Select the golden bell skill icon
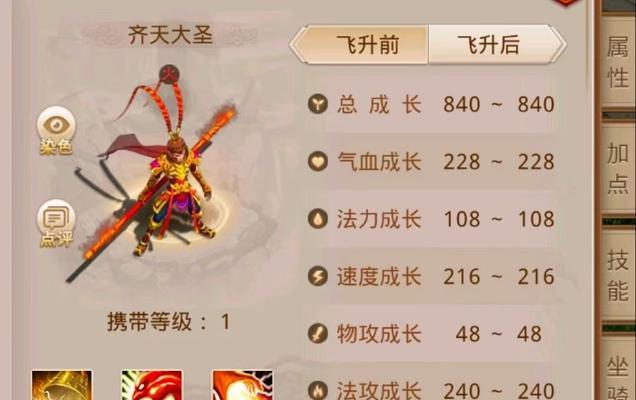Screen dimensions: 636x400 tap(62, 385)
